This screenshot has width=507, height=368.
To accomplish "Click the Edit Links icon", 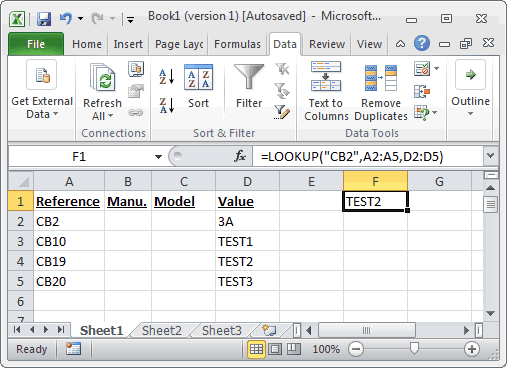I will point(136,113).
